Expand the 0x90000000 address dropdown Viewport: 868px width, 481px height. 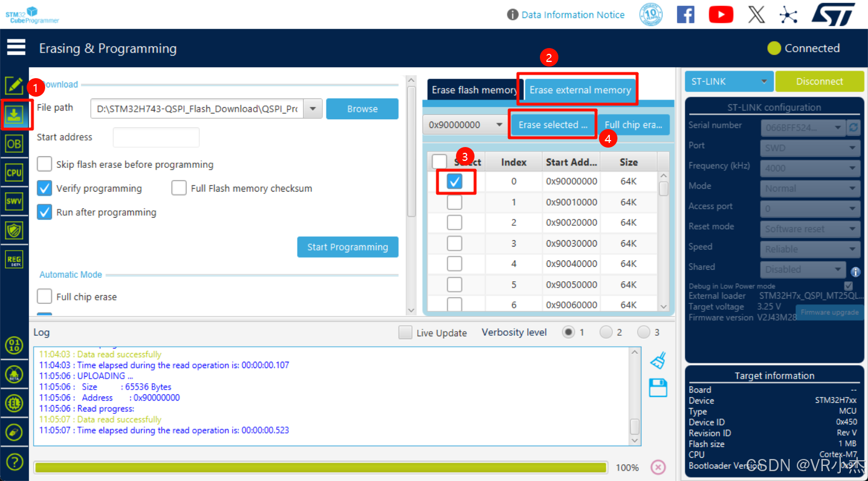[500, 124]
